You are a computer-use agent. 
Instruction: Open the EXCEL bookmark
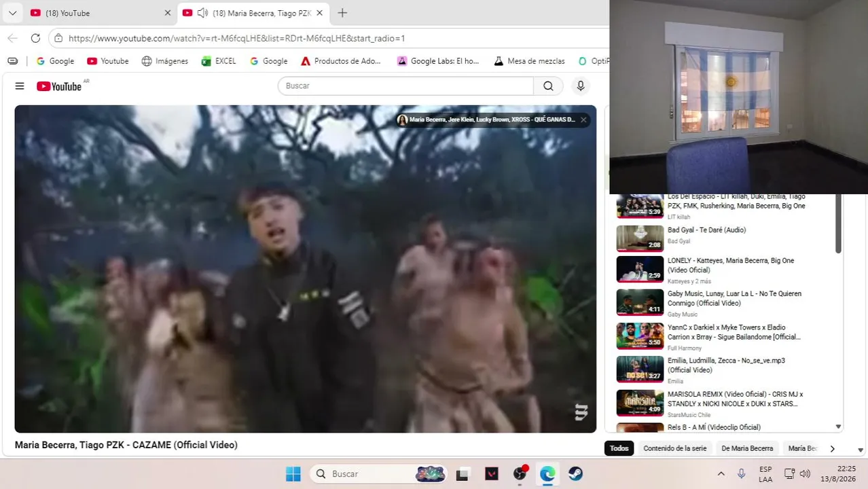tap(219, 61)
